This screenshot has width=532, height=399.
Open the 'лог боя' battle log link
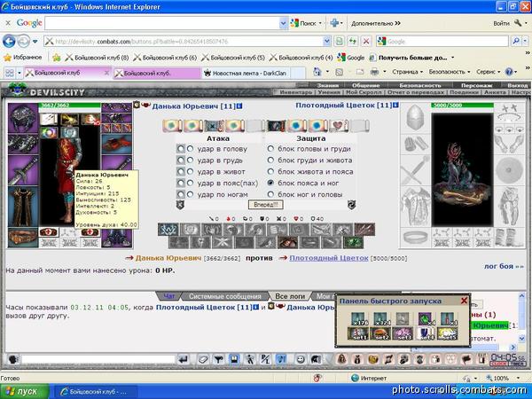click(504, 266)
